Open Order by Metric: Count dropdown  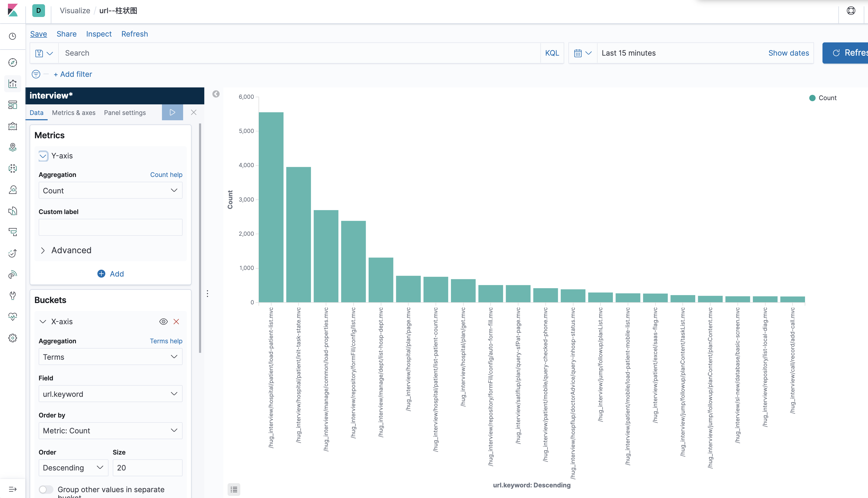click(x=110, y=431)
